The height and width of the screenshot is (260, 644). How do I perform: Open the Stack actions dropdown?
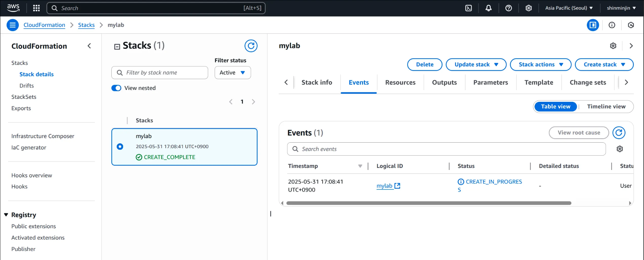pyautogui.click(x=541, y=65)
